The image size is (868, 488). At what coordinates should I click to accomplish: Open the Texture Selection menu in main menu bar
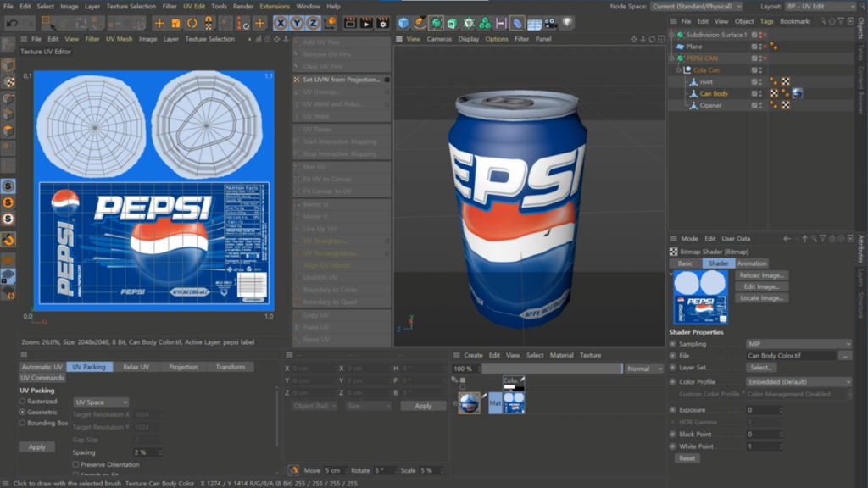[131, 6]
